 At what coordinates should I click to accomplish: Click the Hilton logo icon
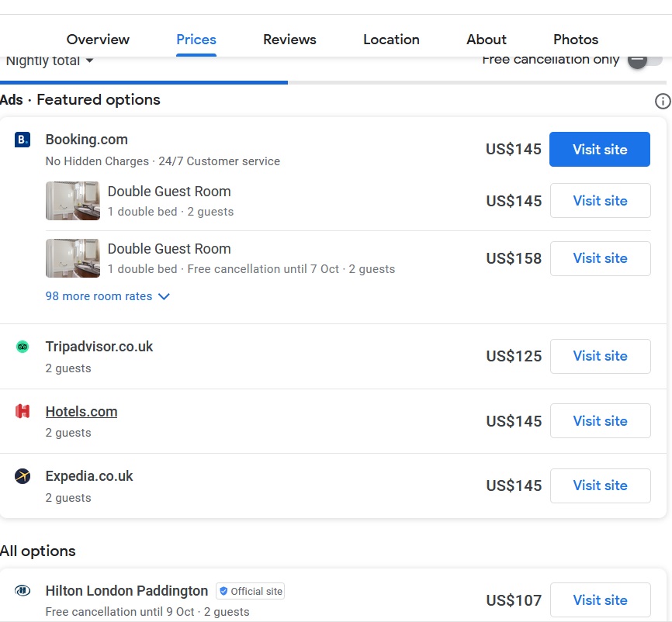click(23, 591)
